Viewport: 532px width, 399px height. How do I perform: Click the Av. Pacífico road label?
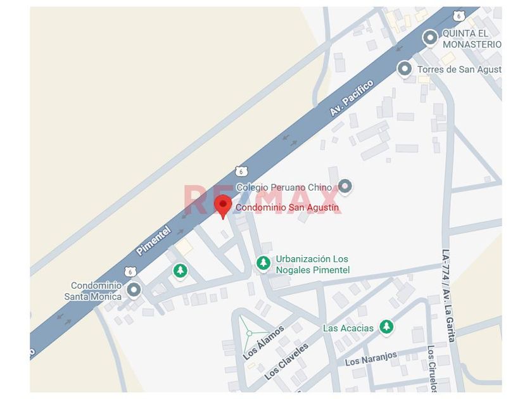(x=352, y=98)
